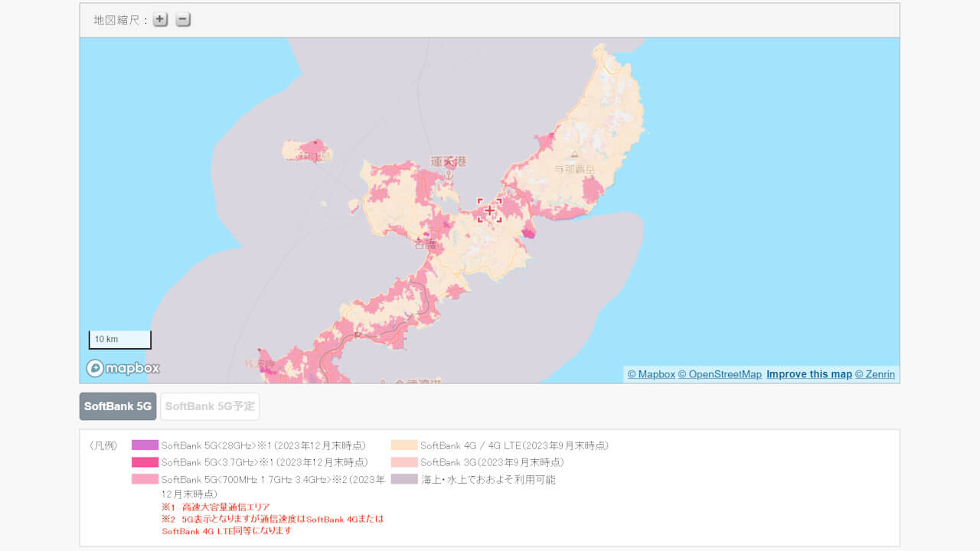Click the SoftBank 3G legend swatch
The width and height of the screenshot is (980, 551).
[404, 462]
